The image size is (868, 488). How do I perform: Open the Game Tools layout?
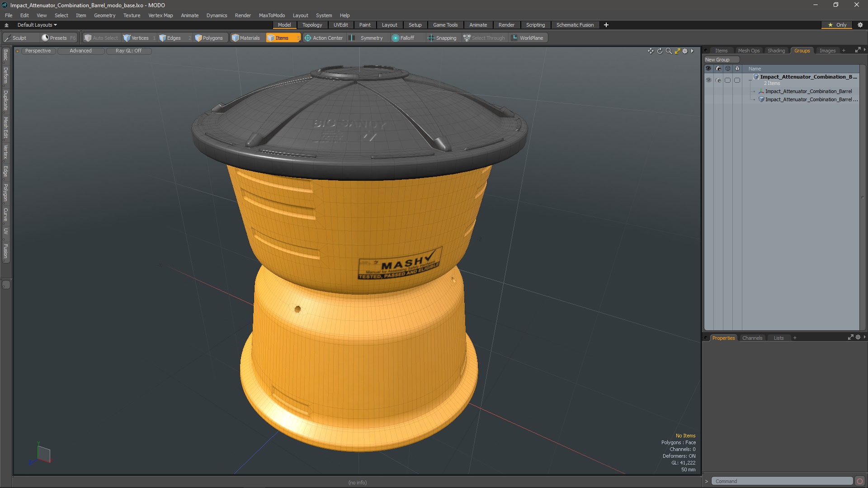coord(445,25)
